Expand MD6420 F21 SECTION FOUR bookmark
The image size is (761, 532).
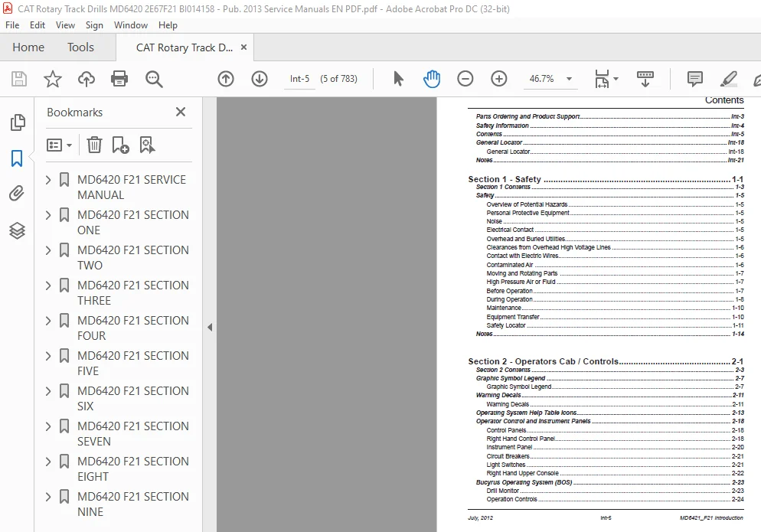48,321
